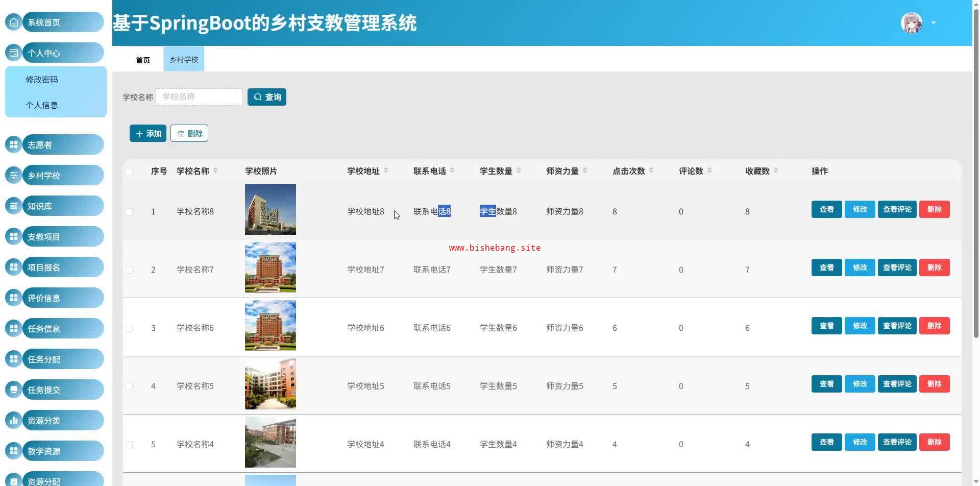
Task: Click the 任务提交 sidebar icon
Action: pyautogui.click(x=14, y=390)
